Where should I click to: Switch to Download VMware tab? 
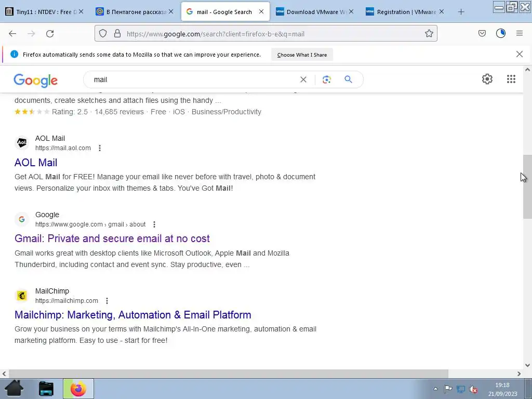[315, 12]
